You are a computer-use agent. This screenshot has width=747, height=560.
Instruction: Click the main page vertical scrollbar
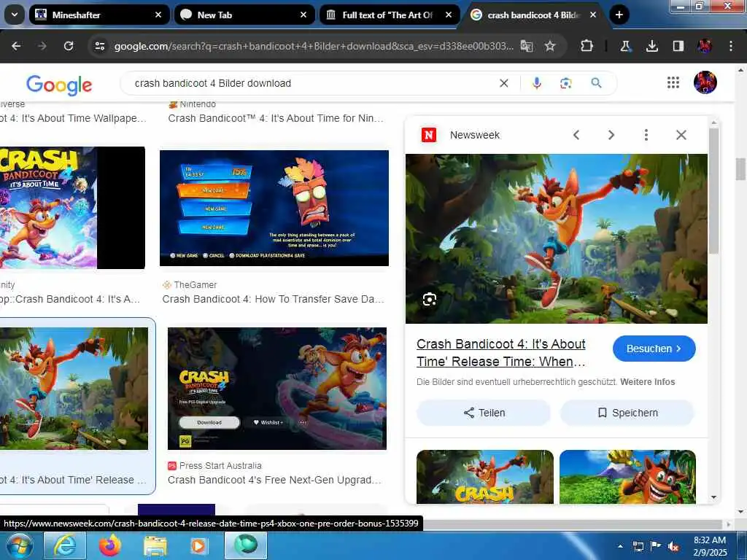(740, 169)
